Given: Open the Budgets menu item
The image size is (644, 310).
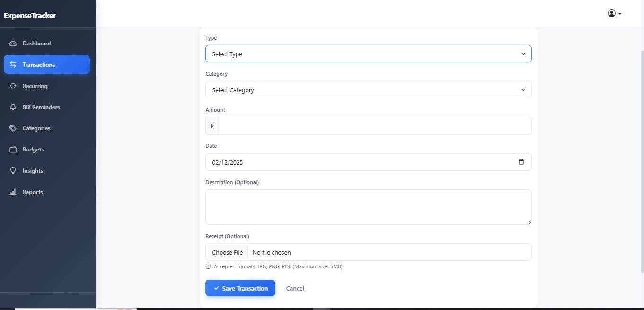Looking at the screenshot, I should coord(33,150).
